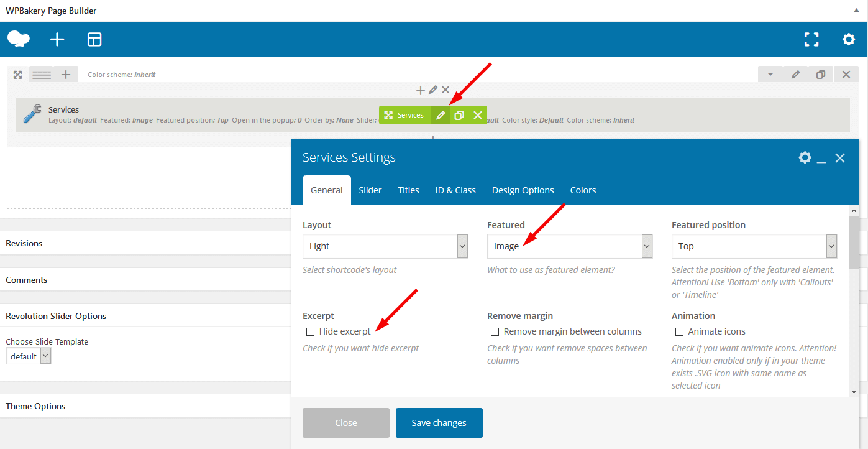868x449 pixels.
Task: Toggle row collapse arrow
Action: (x=770, y=75)
